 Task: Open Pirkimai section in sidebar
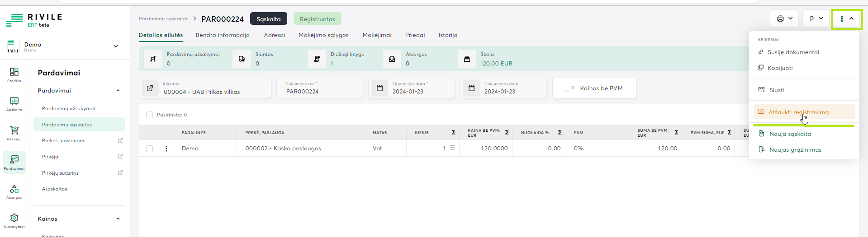tap(14, 133)
